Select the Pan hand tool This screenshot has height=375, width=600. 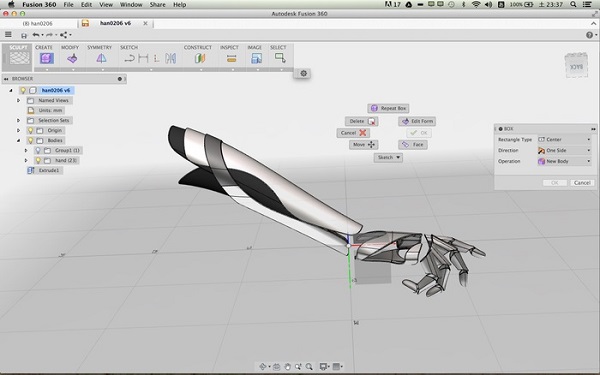(x=287, y=367)
